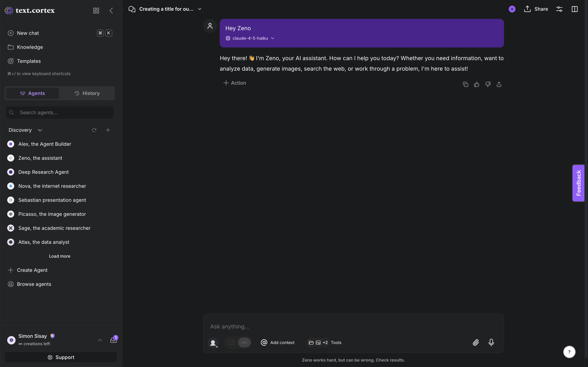Screen dimensions: 588x367
Task: Switch to the History tab
Action: click(x=87, y=93)
